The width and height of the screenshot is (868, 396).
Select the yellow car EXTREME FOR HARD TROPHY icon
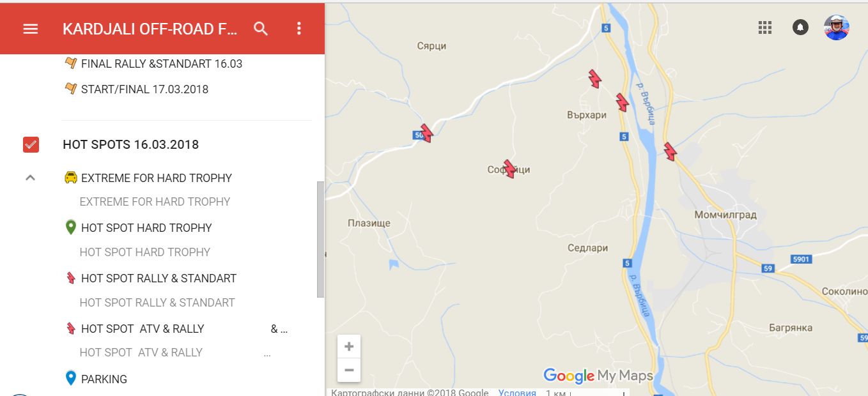pos(70,178)
